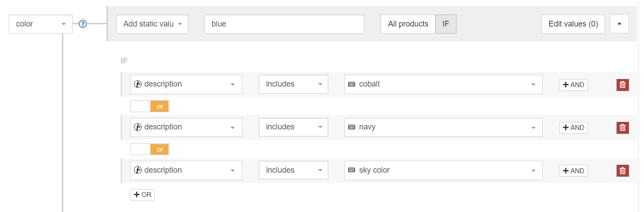The height and width of the screenshot is (212, 644).
Task: Click the function icon in cobalt row
Action: (138, 84)
